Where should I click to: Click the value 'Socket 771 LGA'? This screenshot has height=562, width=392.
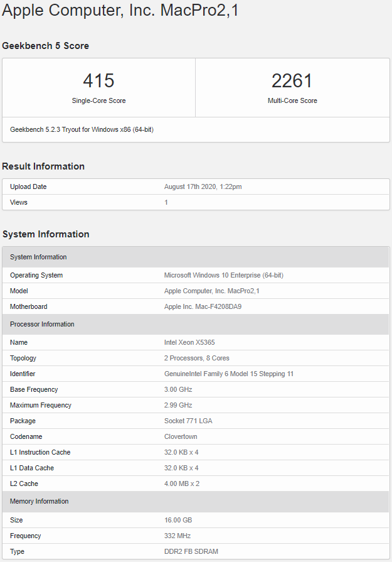188,421
